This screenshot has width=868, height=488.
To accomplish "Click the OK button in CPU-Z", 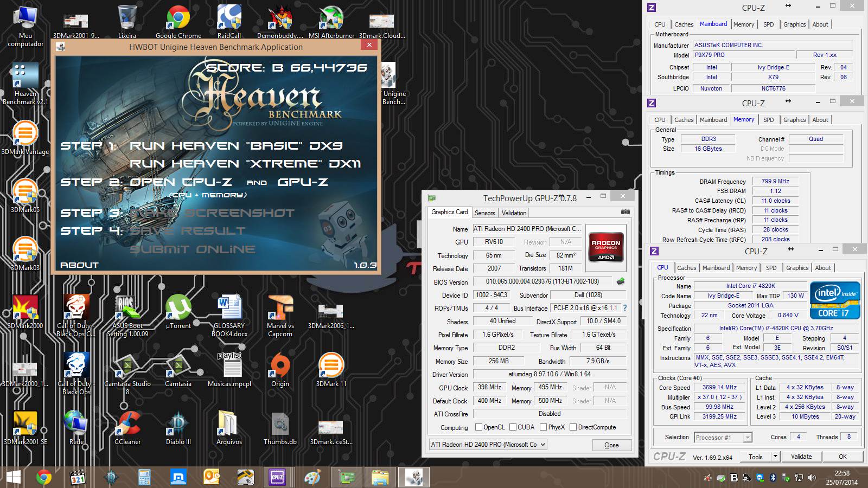I will tap(843, 457).
